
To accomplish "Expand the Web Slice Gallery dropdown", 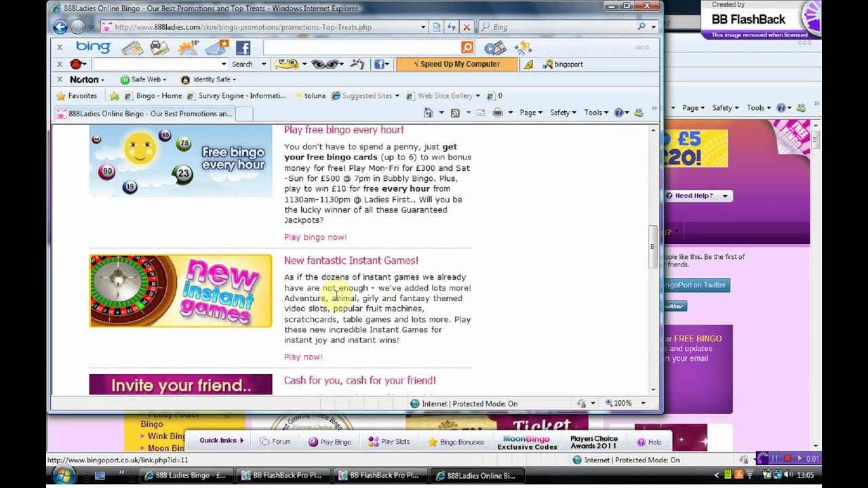I will [477, 96].
